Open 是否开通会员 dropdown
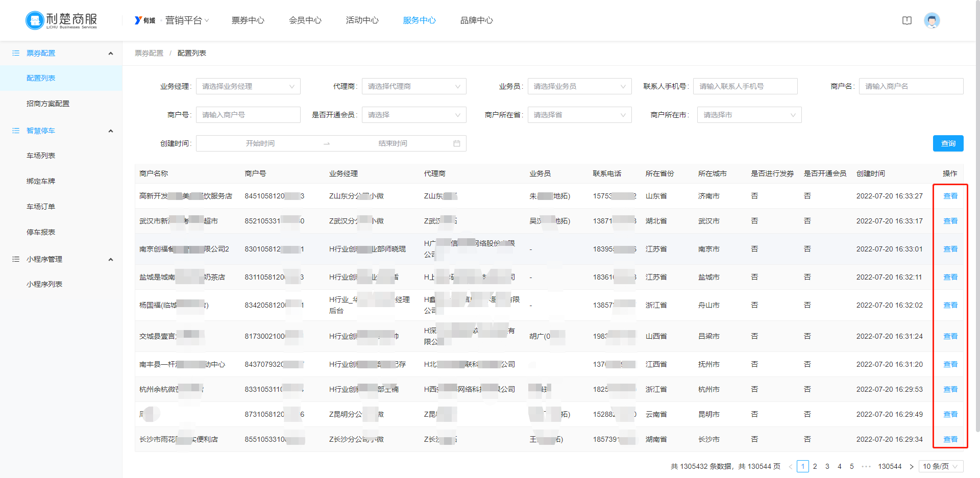Screen dimensions: 980x478 pyautogui.click(x=414, y=115)
